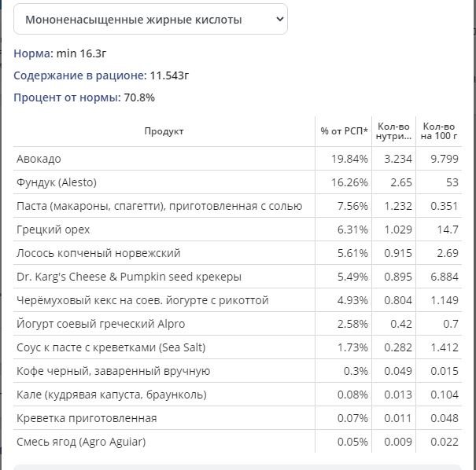Select the Фундук (Alesto) product row

click(x=238, y=182)
